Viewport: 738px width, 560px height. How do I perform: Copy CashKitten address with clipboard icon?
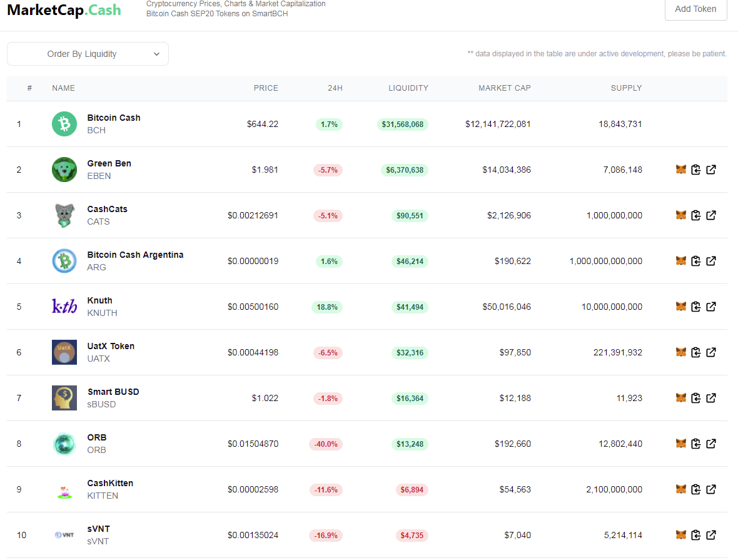point(695,489)
